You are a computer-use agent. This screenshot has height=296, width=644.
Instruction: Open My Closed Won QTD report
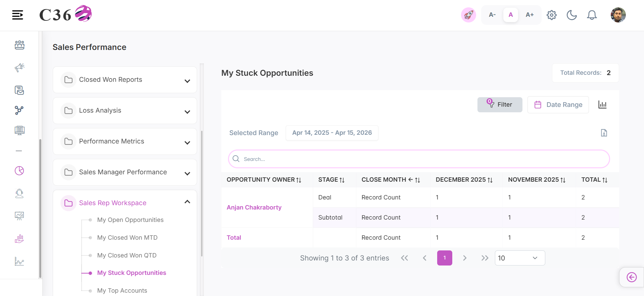pyautogui.click(x=127, y=255)
